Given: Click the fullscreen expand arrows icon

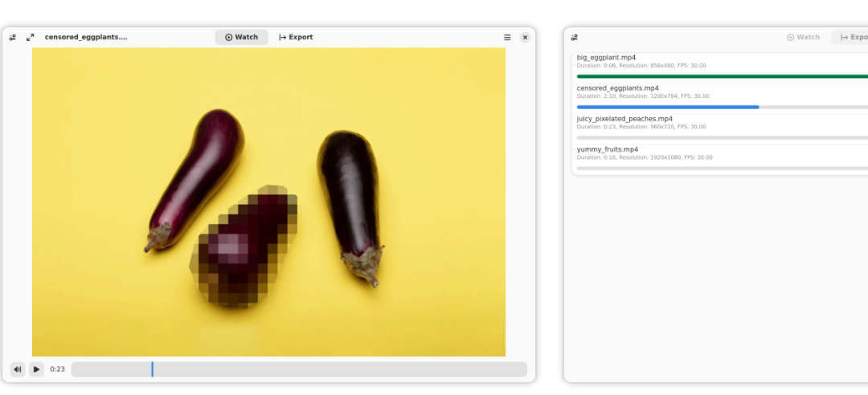Looking at the screenshot, I should coord(31,37).
